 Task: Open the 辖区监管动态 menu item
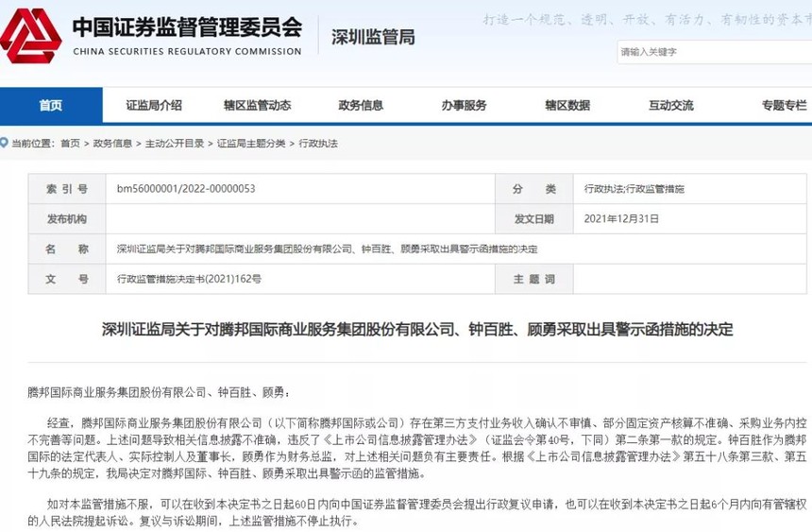point(258,105)
